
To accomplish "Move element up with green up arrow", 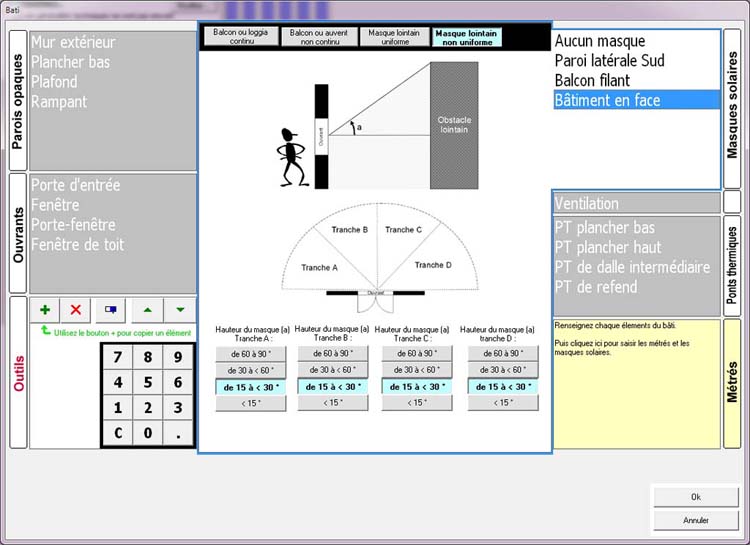I will 146,310.
